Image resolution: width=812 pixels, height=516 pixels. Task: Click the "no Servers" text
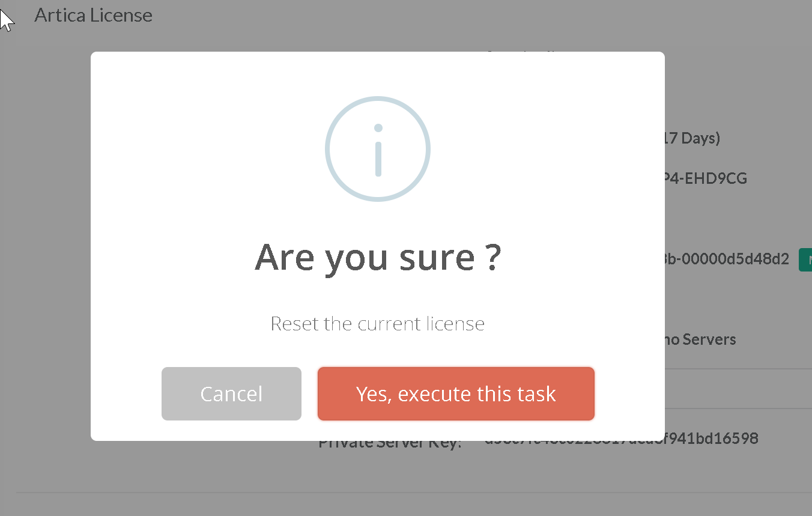tap(700, 340)
